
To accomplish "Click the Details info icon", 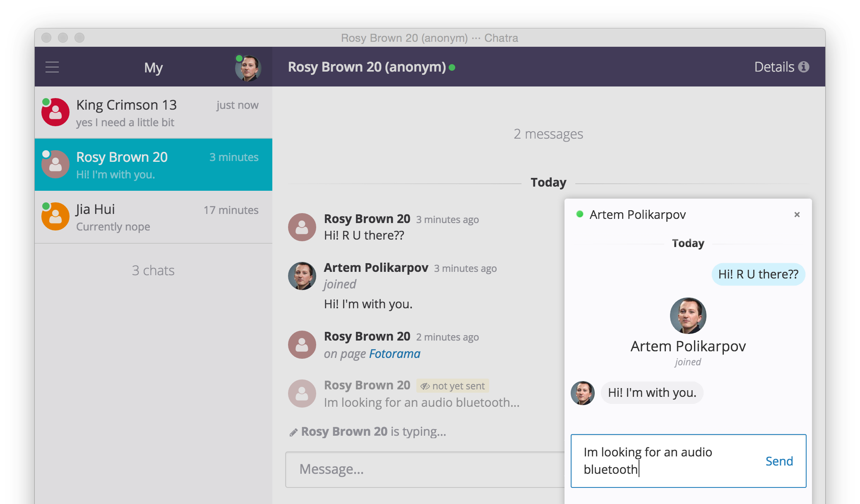I will [804, 67].
